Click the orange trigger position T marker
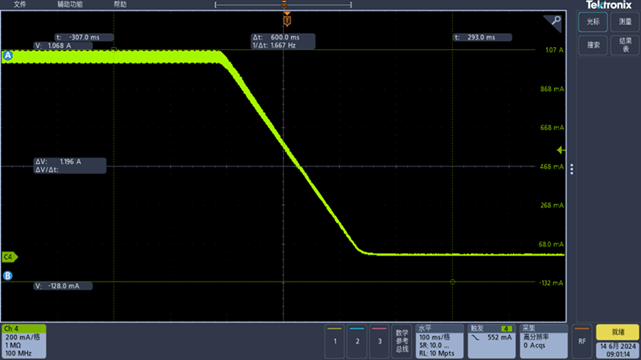Screen dimensions: 641x360 pos(287,20)
